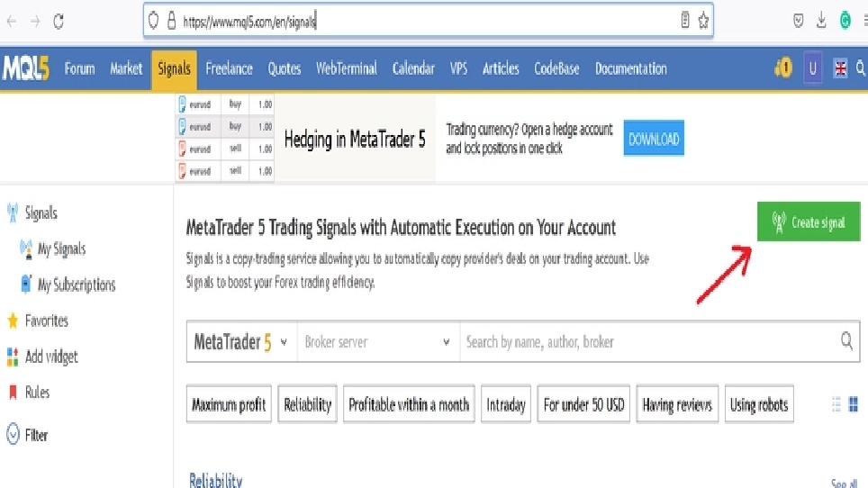The image size is (868, 488).
Task: Click the browser URL address field
Action: [428, 21]
